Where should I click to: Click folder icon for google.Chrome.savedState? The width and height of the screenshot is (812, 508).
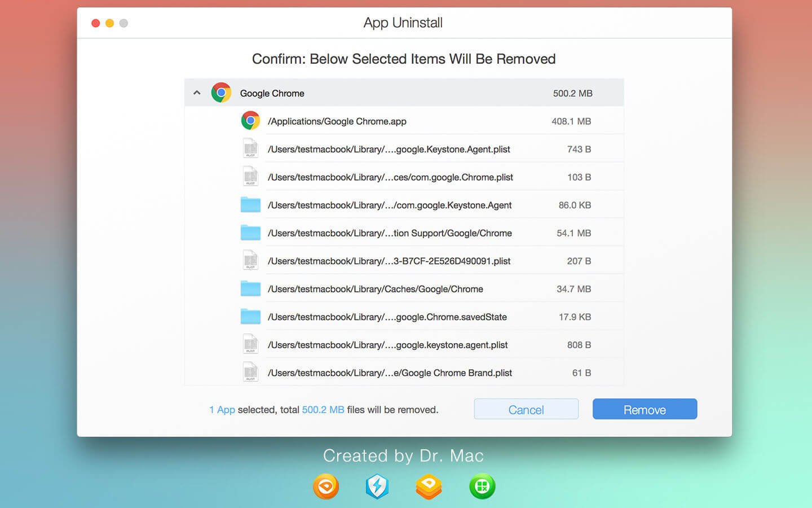[x=250, y=317]
